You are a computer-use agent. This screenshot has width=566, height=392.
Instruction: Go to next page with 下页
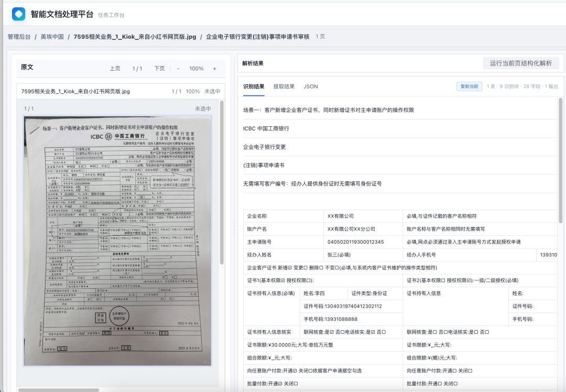(159, 68)
